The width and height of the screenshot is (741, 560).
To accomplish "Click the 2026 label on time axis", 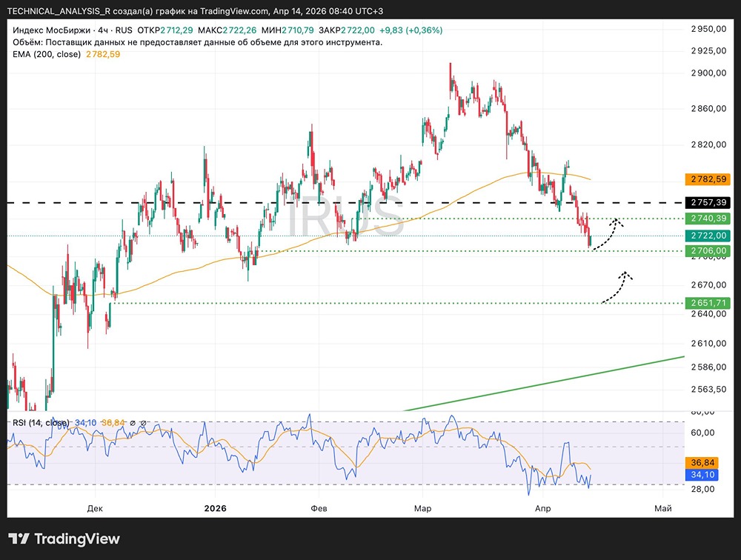I will point(215,508).
